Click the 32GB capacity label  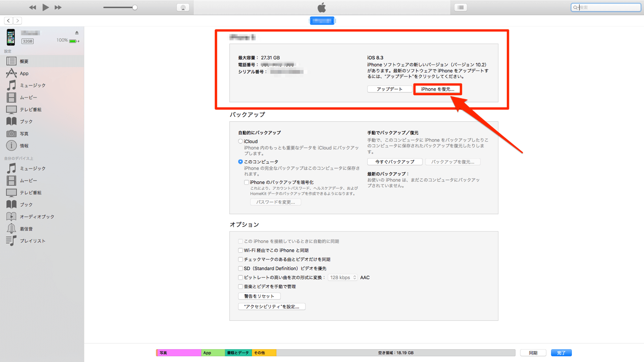pos(27,41)
